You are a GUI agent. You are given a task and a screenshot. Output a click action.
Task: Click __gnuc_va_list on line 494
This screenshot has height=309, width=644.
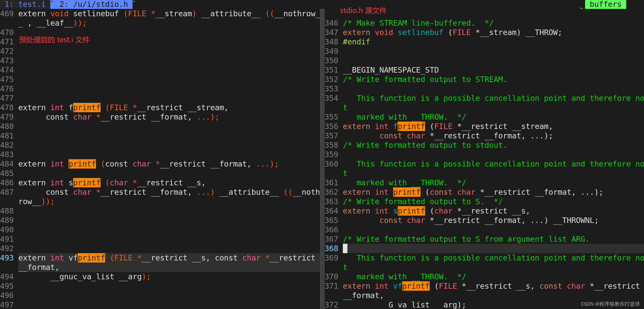click(82, 277)
